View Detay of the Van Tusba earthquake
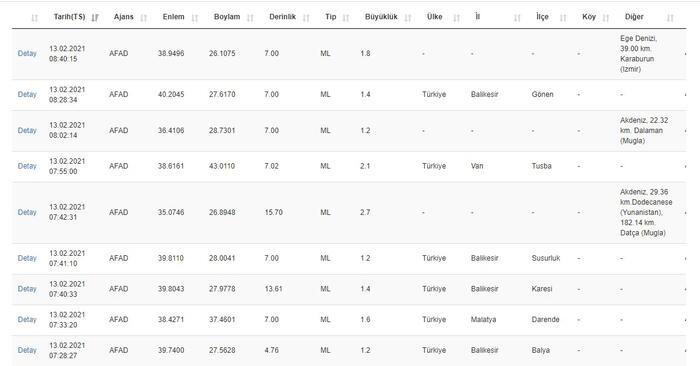 (27, 166)
